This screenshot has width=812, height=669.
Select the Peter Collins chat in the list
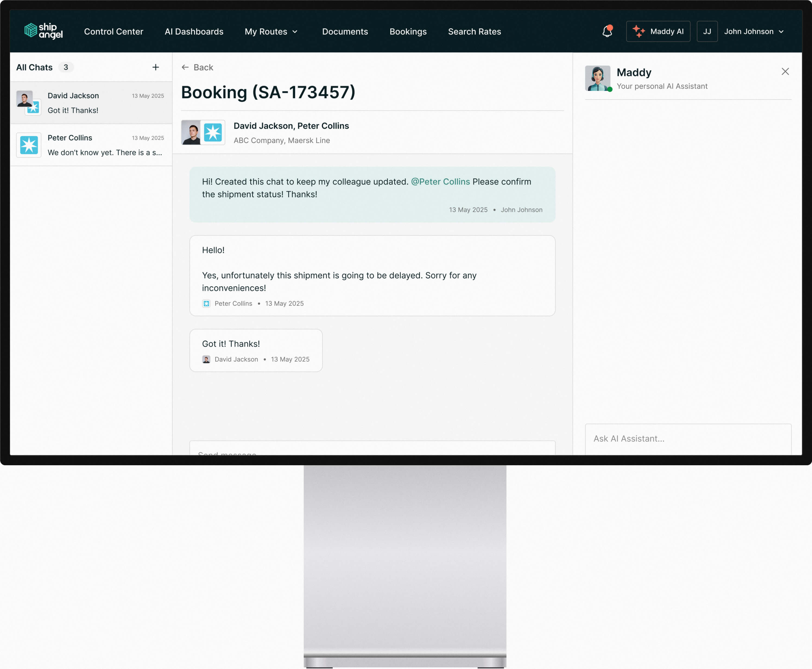[x=91, y=145]
